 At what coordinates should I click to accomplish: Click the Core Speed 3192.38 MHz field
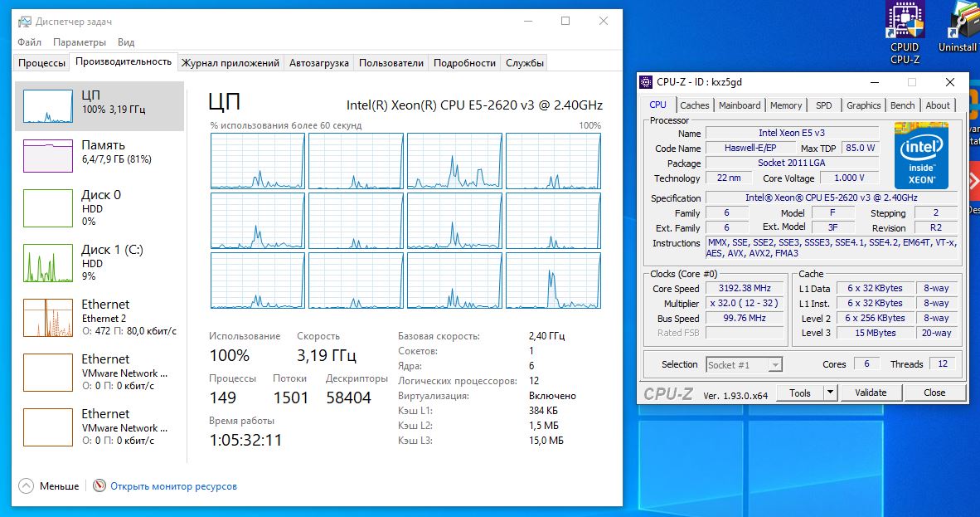pos(745,289)
